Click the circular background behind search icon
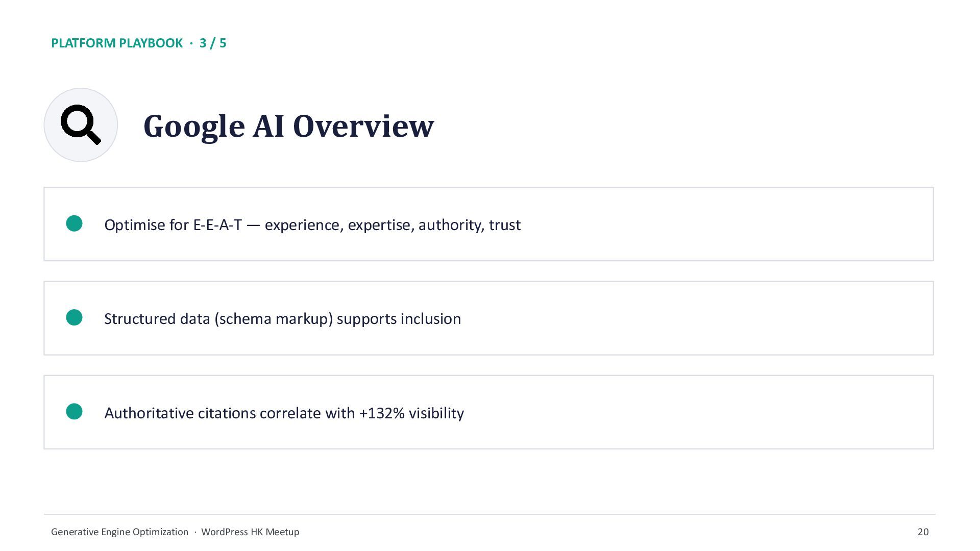 coord(81,125)
